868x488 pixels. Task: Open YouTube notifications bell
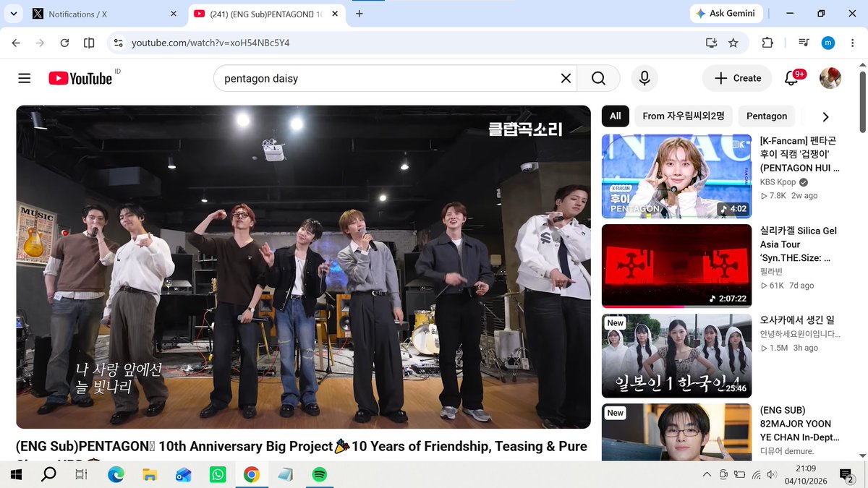click(791, 78)
